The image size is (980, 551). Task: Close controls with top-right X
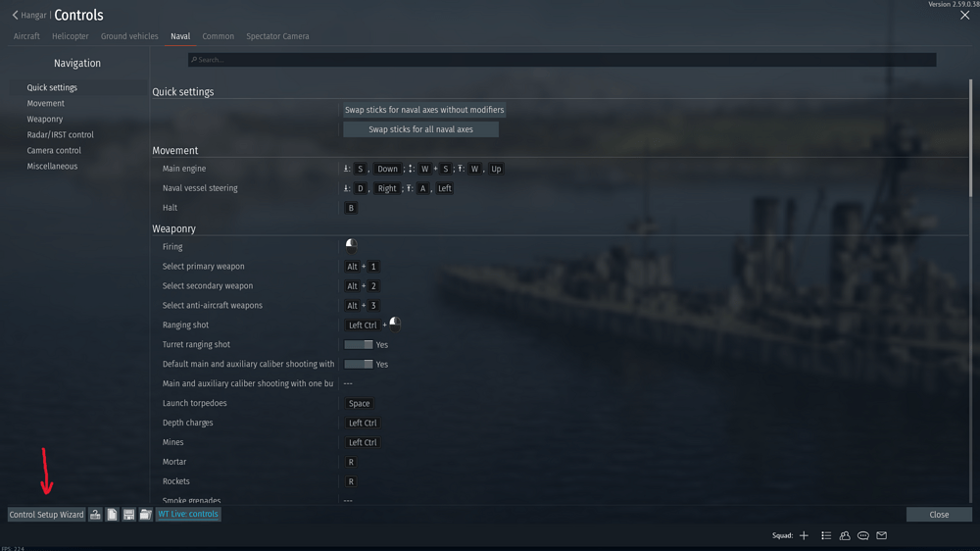[x=965, y=16]
